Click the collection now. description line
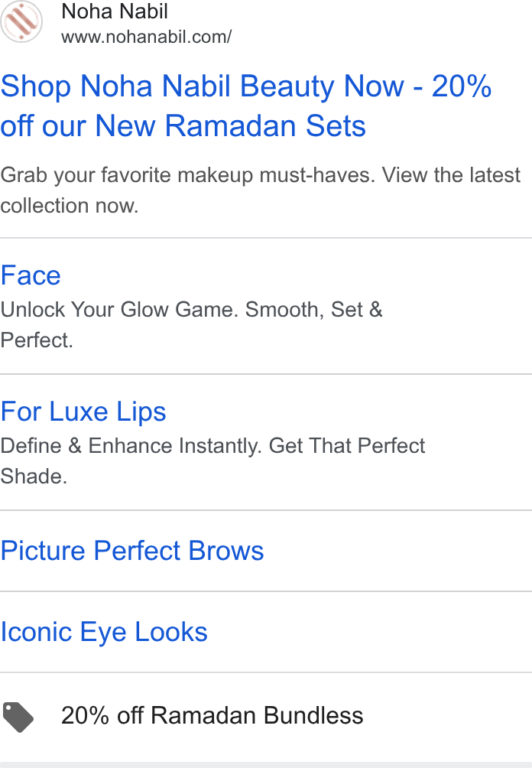The width and height of the screenshot is (532, 768). 70,206
